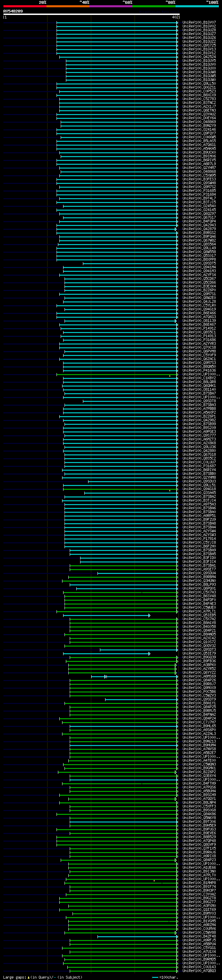
Task: Click the =100char. scale legend
Action: 165,977
